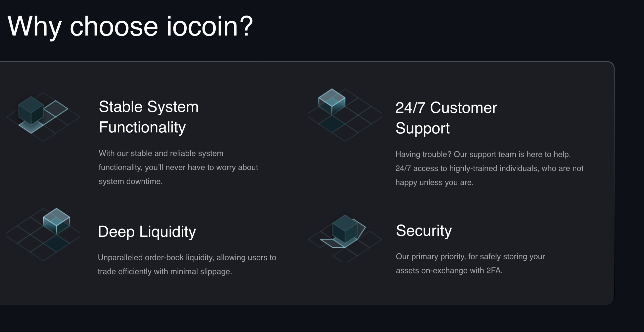Click the "Why choose iocoin?" page title
Image resolution: width=644 pixels, height=332 pixels.
click(130, 26)
